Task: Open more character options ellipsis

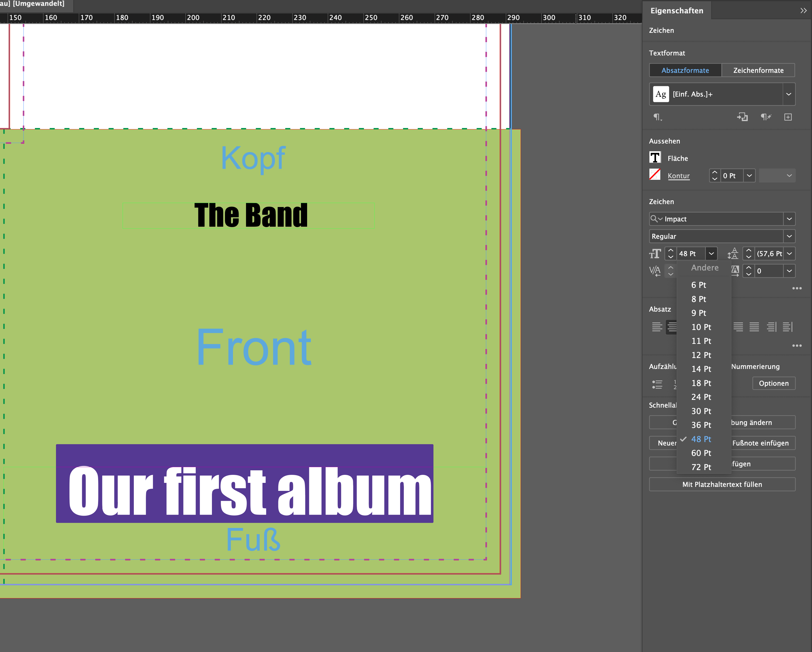Action: (797, 288)
